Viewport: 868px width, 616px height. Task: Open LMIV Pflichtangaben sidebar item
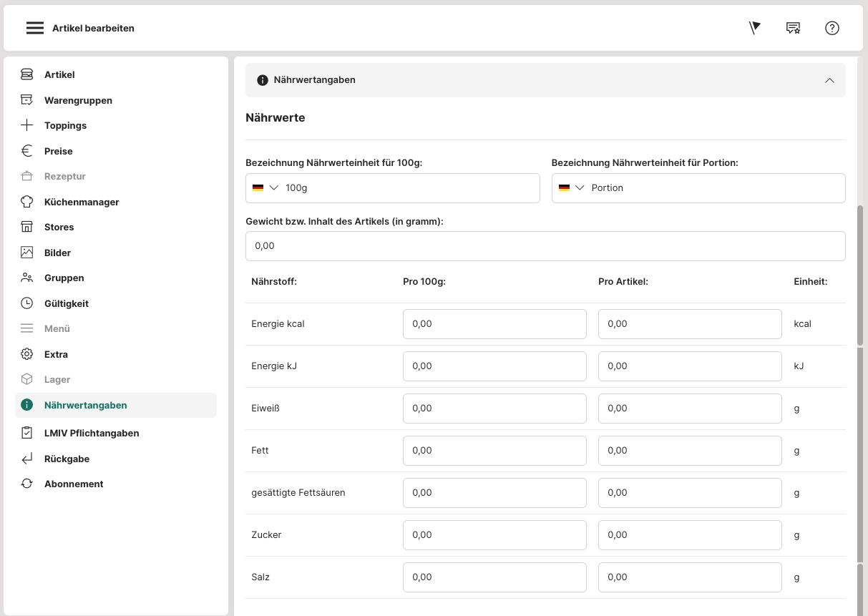[x=92, y=433]
